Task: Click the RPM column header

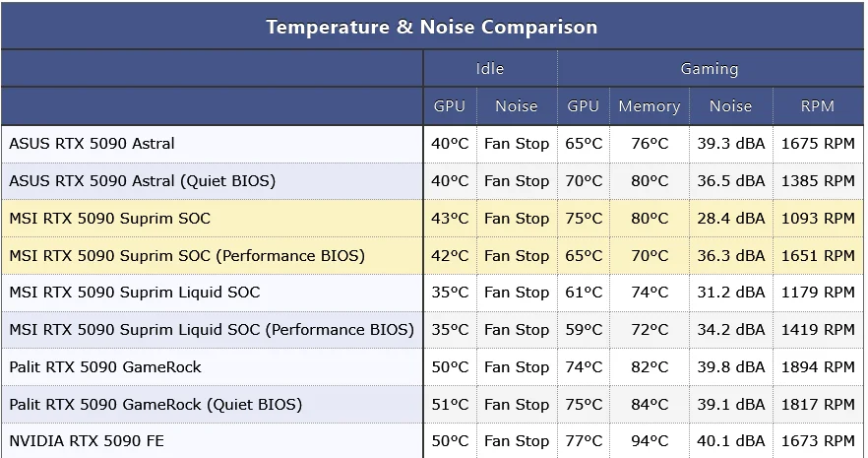Action: pyautogui.click(x=817, y=106)
